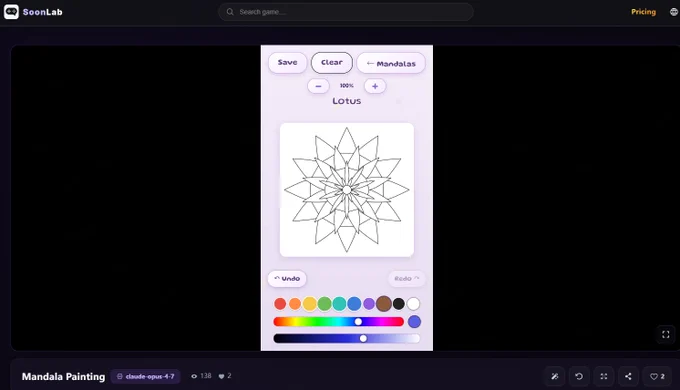Click the center circle of the mandala
The width and height of the screenshot is (680, 390).
[347, 190]
